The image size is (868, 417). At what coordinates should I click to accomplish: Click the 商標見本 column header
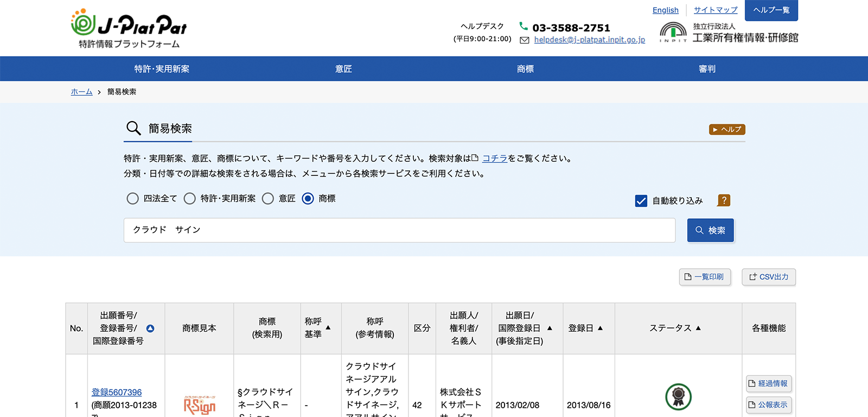pos(199,328)
